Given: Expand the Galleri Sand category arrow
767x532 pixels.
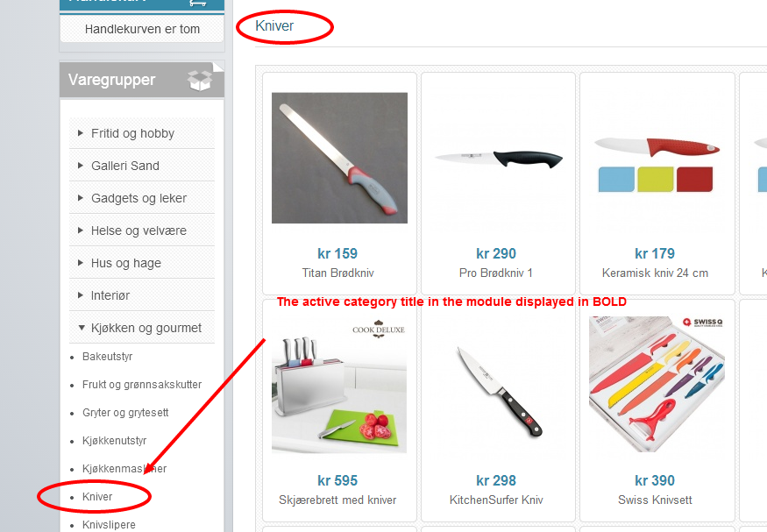Looking at the screenshot, I should pyautogui.click(x=82, y=166).
